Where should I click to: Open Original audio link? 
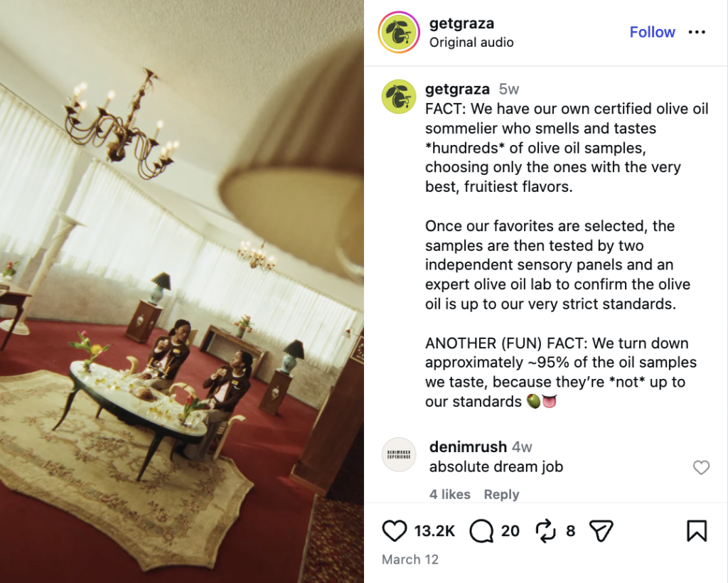click(471, 42)
